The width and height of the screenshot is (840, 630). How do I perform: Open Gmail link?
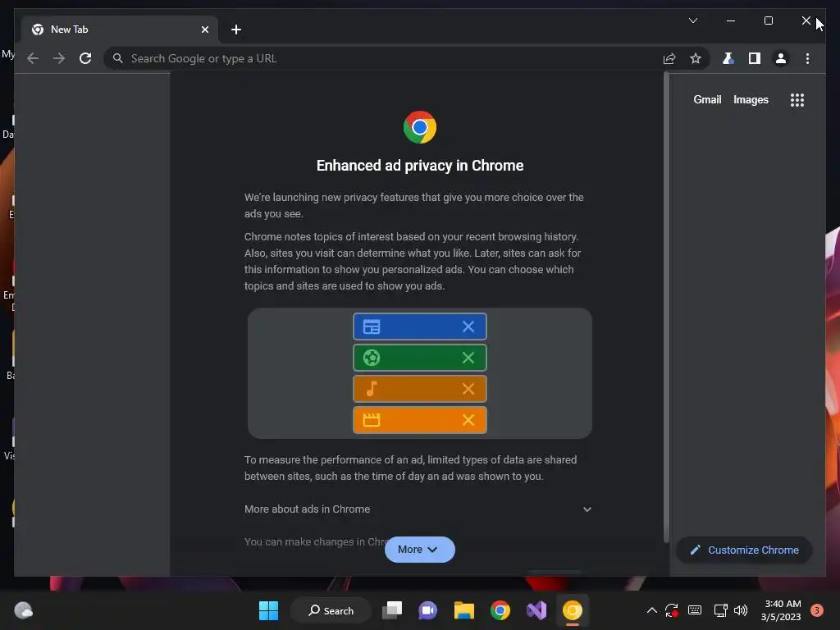point(707,99)
